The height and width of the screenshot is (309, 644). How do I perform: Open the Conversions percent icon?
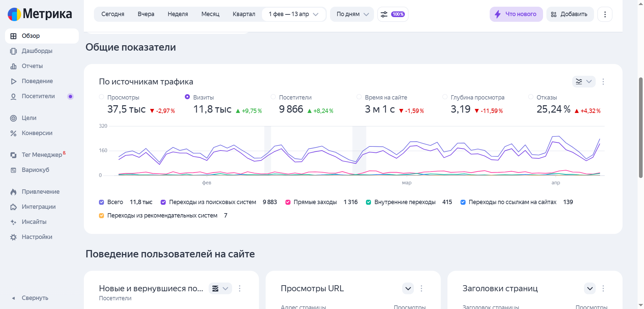point(13,133)
